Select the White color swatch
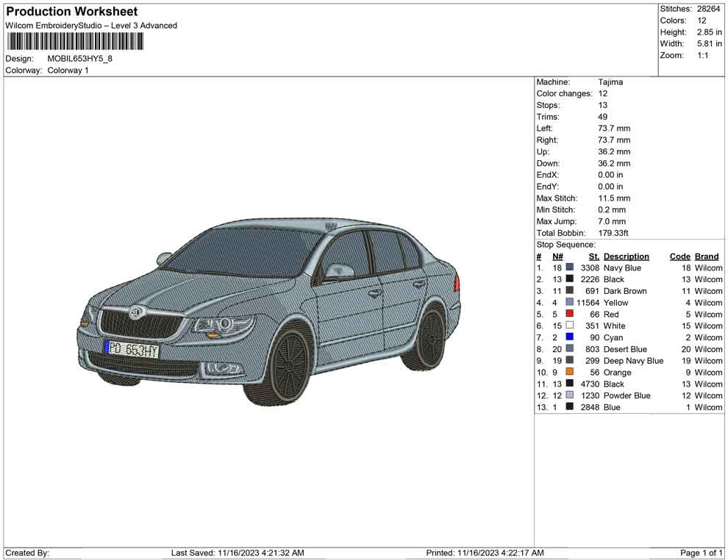 tap(570, 326)
